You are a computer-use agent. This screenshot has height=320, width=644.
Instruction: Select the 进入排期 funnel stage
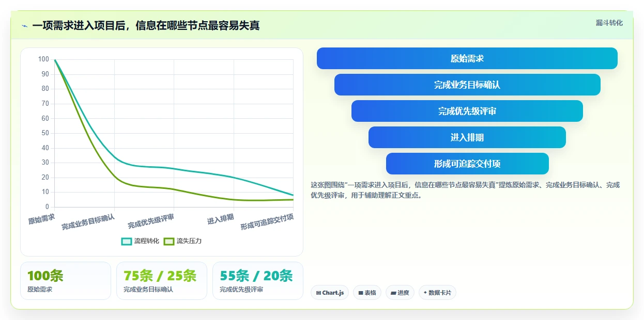(467, 137)
